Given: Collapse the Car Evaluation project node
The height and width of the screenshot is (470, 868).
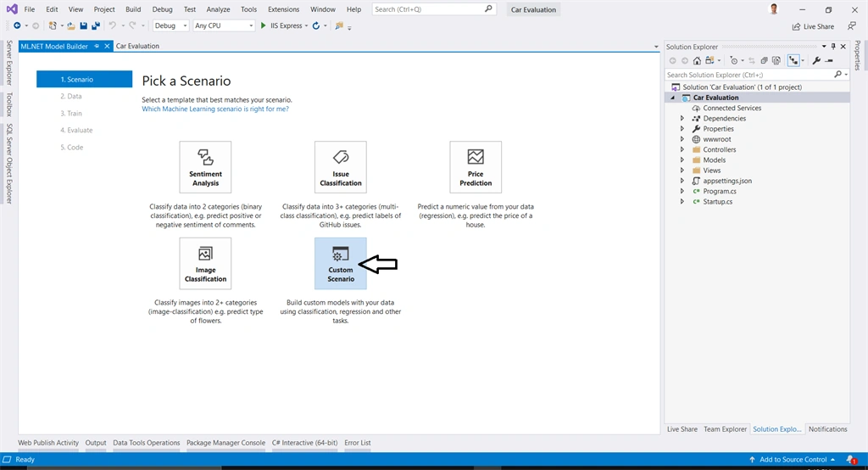Looking at the screenshot, I should 672,98.
